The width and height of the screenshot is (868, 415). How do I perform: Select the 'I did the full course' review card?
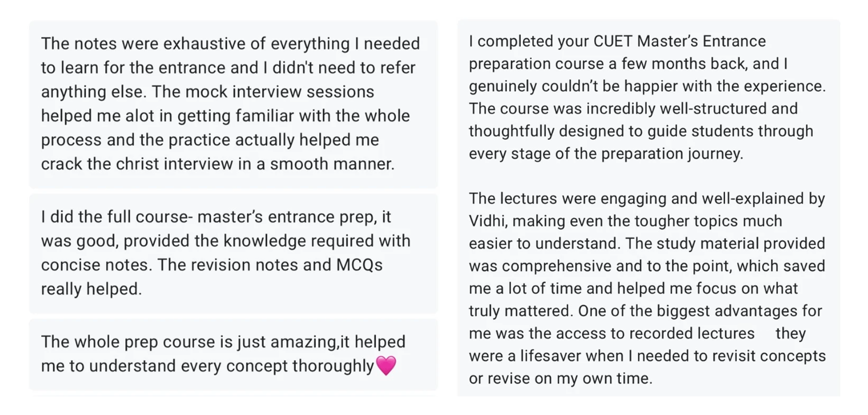coord(233,253)
